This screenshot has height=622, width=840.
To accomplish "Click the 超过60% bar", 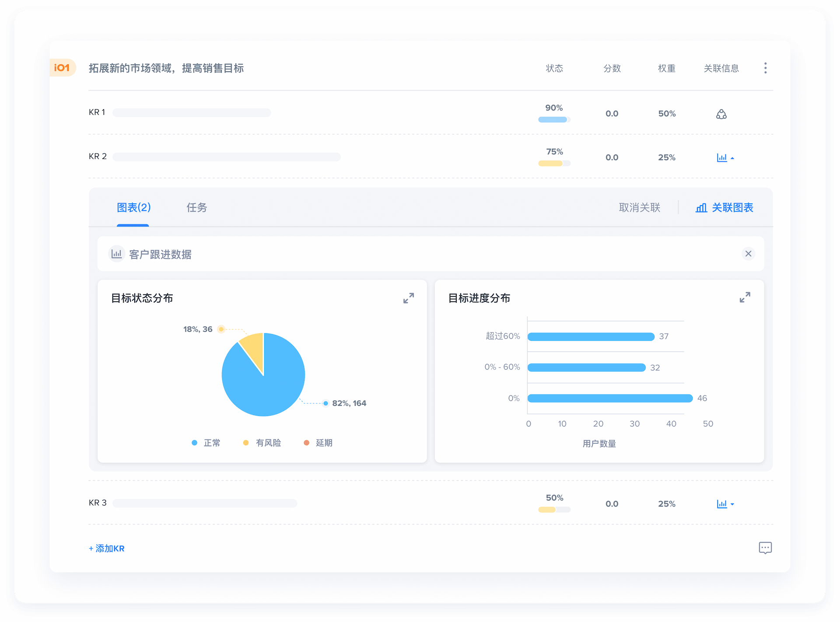I will click(591, 336).
